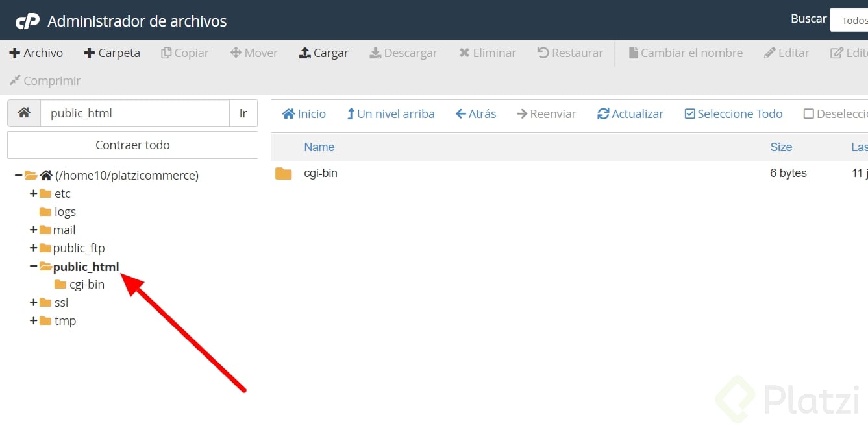
Task: Create a new folder with Carpeta
Action: pos(112,53)
